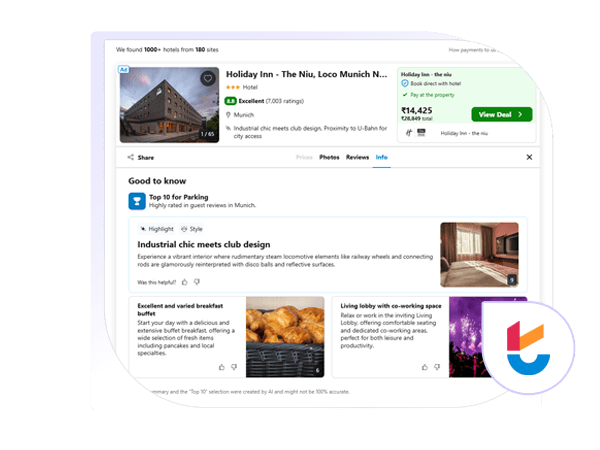Click '(7,003 ratings)' text

coord(285,101)
